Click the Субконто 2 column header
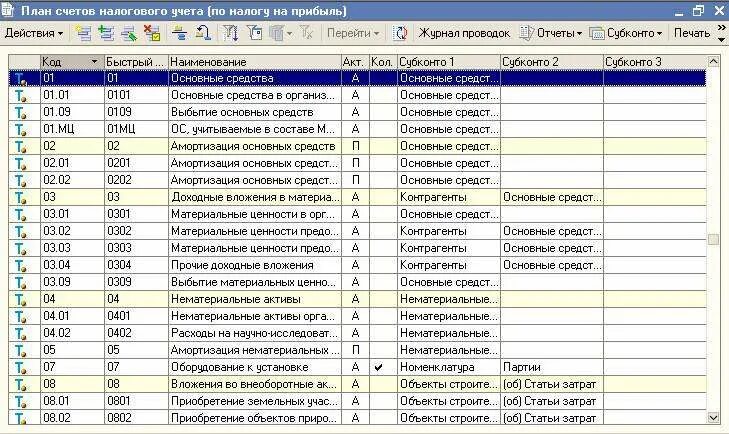Image resolution: width=729 pixels, height=434 pixels. 551,61
